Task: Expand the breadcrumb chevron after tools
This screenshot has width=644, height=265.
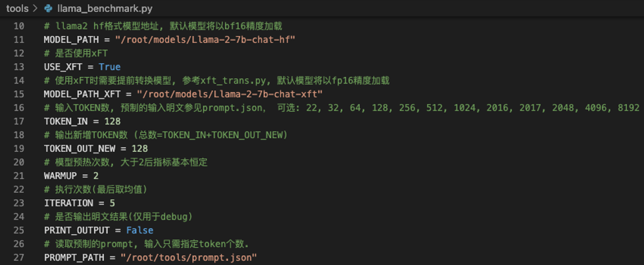Action: [36, 9]
